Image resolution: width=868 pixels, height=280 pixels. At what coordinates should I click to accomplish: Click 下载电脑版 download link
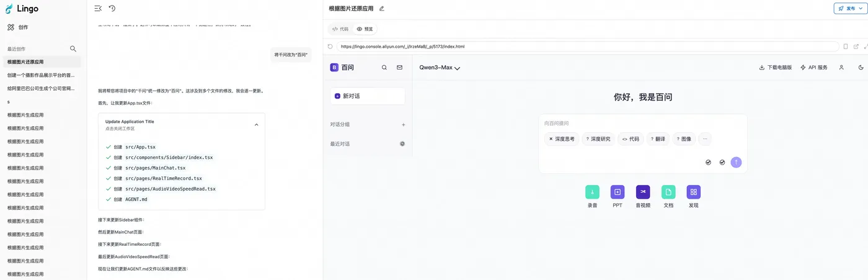(775, 67)
